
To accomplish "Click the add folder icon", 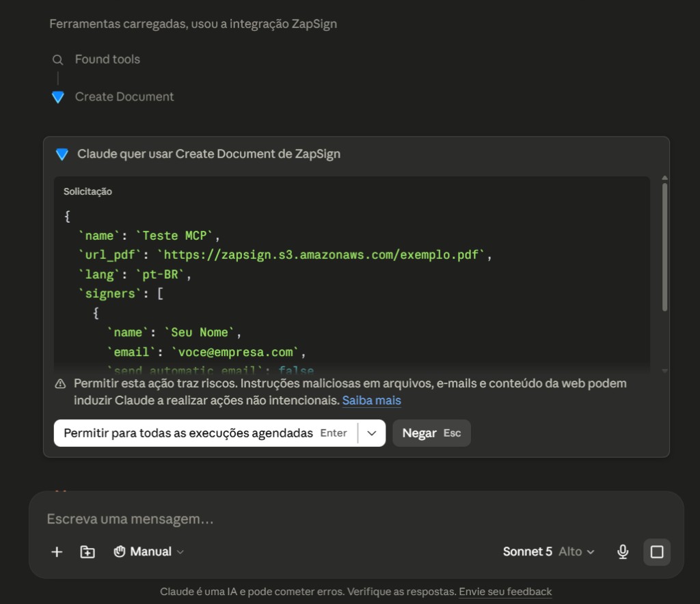I will [87, 552].
